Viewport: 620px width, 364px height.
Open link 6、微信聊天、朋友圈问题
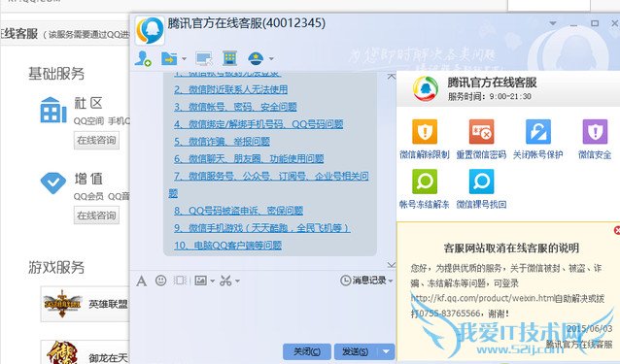249,159
